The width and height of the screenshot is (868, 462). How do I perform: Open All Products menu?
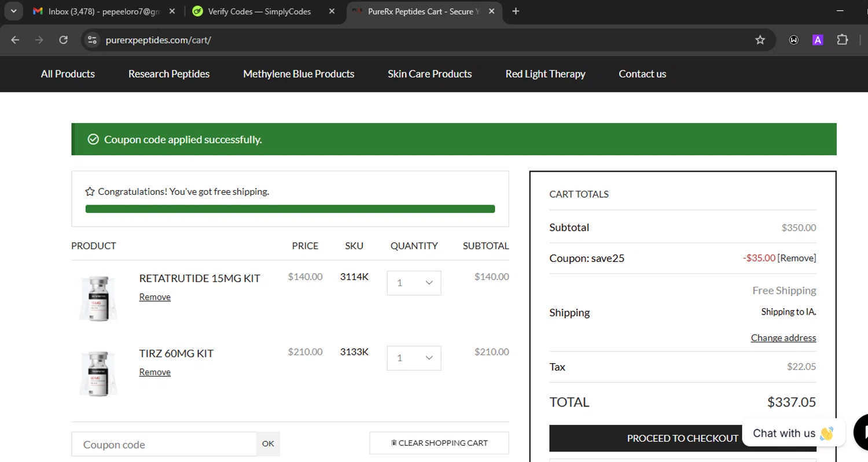(68, 74)
